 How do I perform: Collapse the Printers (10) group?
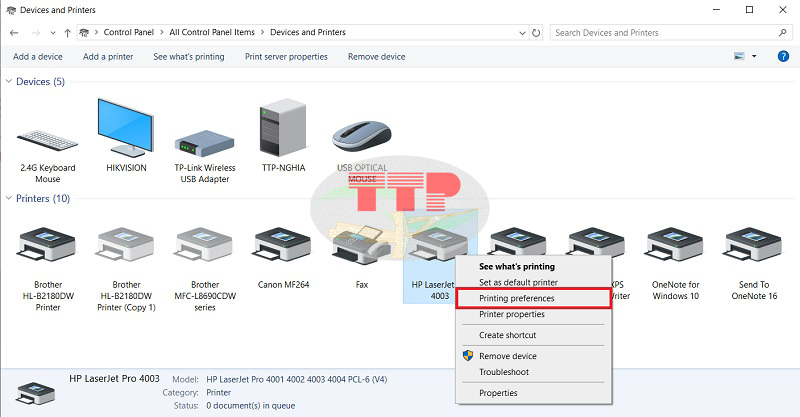pyautogui.click(x=9, y=198)
